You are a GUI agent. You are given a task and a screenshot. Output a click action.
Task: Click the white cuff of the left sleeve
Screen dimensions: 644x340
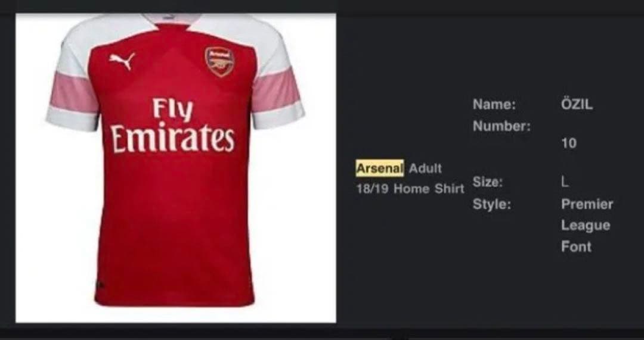click(x=72, y=118)
